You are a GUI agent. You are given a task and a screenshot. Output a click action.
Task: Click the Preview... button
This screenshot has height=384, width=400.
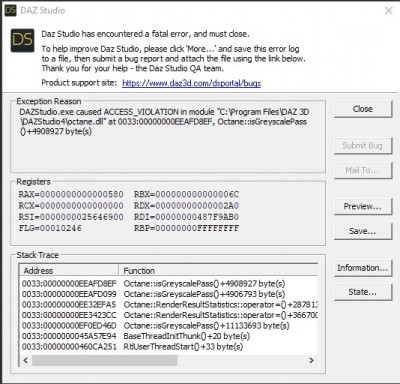point(363,206)
